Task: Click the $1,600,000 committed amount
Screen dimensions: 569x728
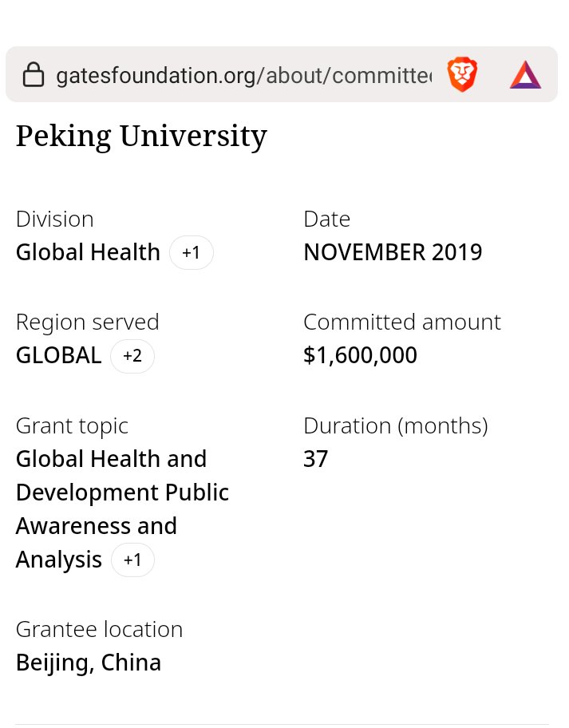Action: click(x=360, y=356)
